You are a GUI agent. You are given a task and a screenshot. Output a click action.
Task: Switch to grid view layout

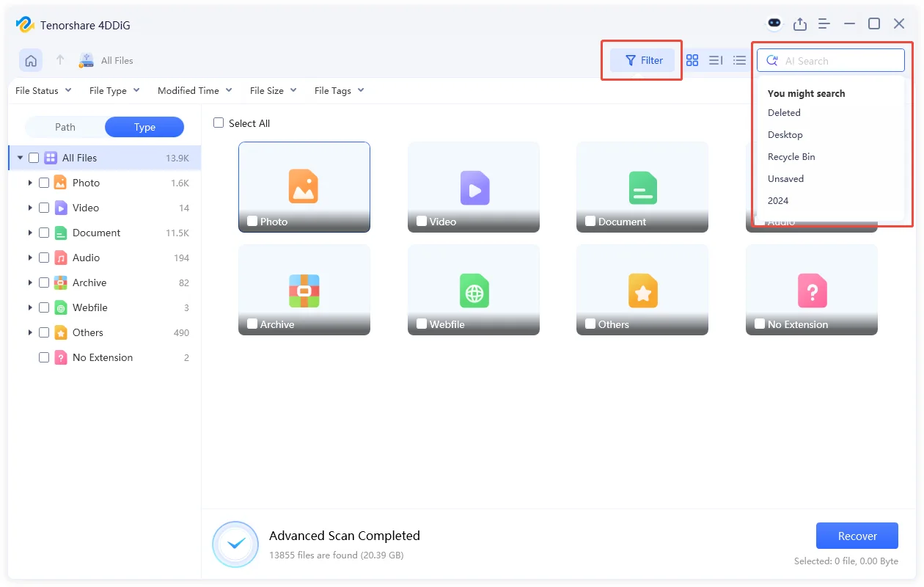(692, 60)
